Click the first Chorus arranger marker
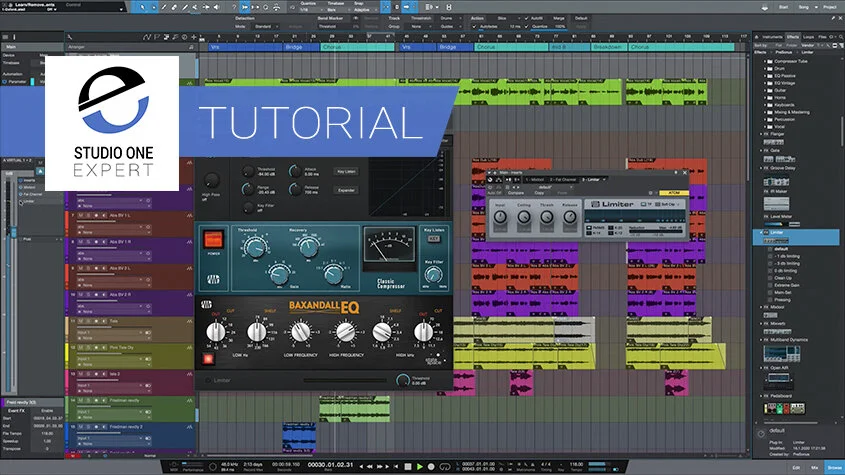 (x=358, y=47)
